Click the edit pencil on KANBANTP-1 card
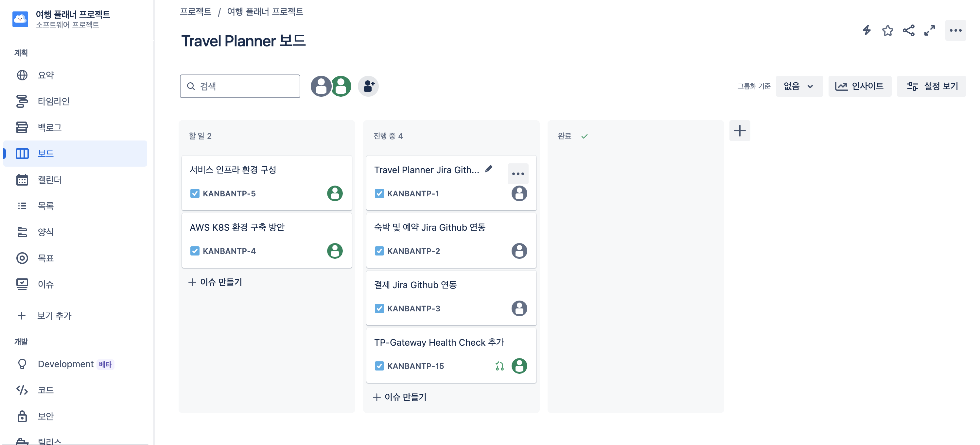 click(x=488, y=169)
